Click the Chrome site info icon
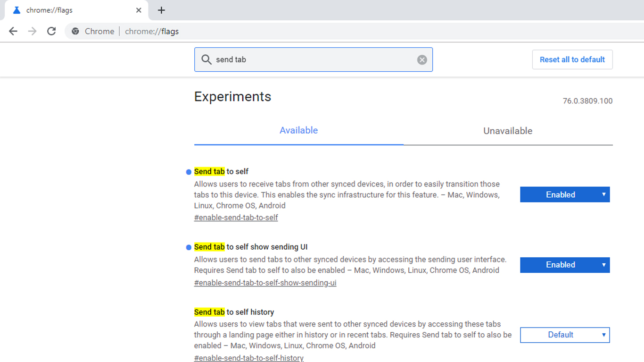644x362 pixels. 75,31
